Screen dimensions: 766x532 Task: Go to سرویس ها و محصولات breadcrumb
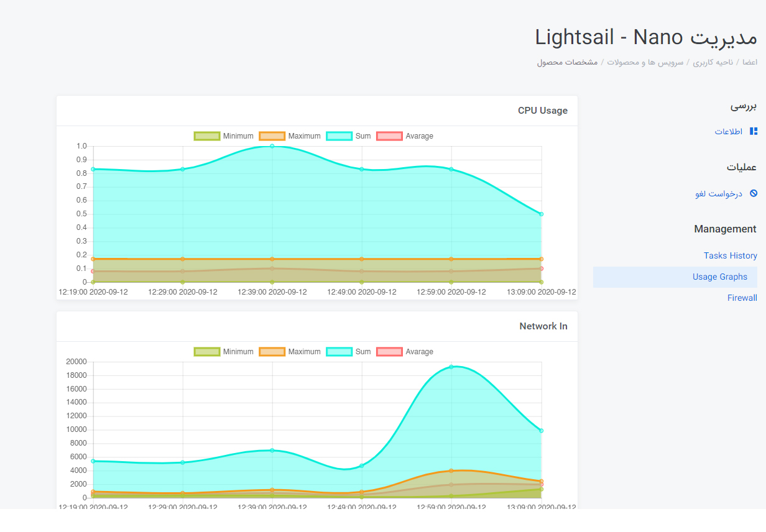[645, 62]
